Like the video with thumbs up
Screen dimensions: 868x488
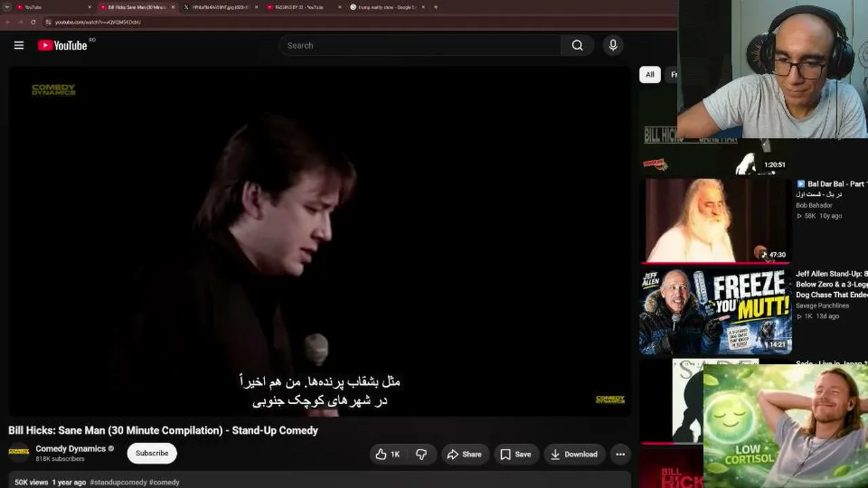click(x=388, y=454)
